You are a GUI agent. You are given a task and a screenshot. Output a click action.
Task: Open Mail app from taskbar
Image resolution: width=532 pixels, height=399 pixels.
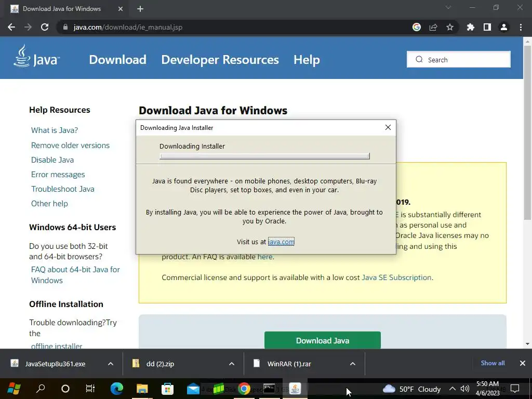click(x=193, y=389)
